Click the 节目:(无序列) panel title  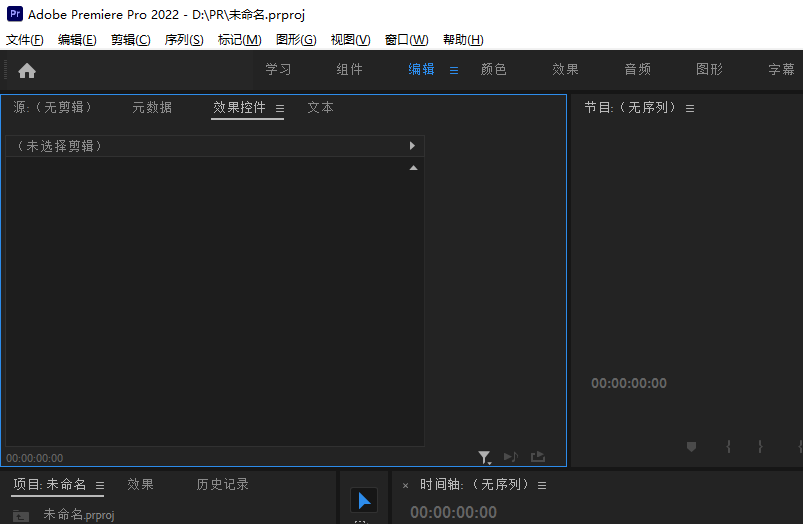point(630,108)
